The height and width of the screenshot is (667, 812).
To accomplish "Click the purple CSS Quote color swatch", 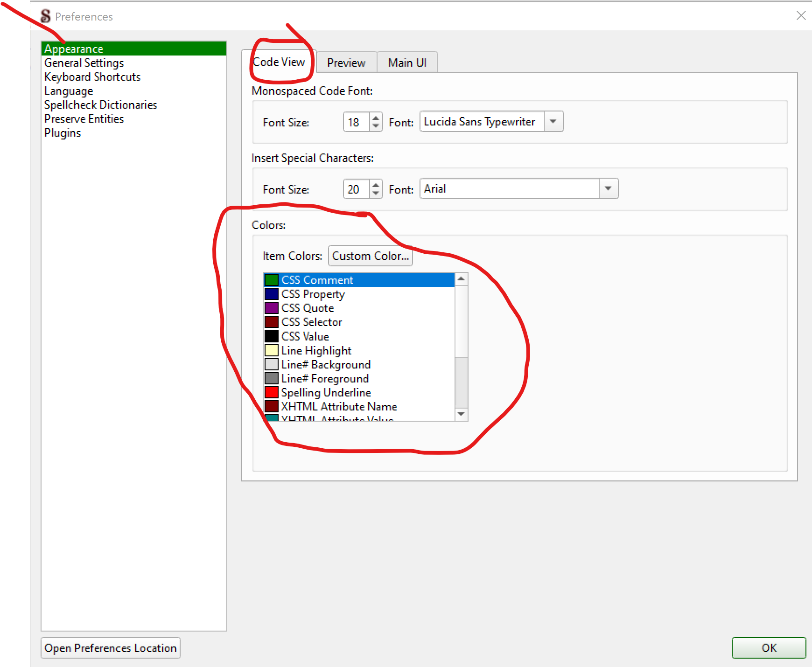I will pos(272,308).
